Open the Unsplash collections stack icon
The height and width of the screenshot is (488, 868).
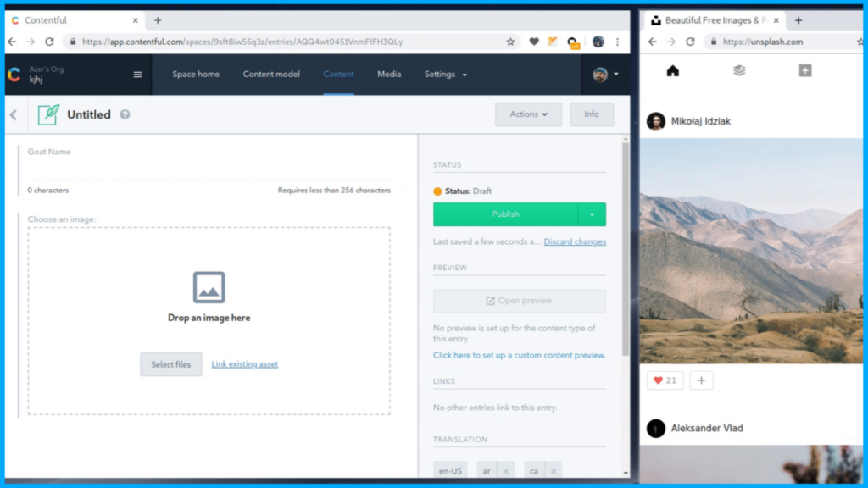(739, 71)
